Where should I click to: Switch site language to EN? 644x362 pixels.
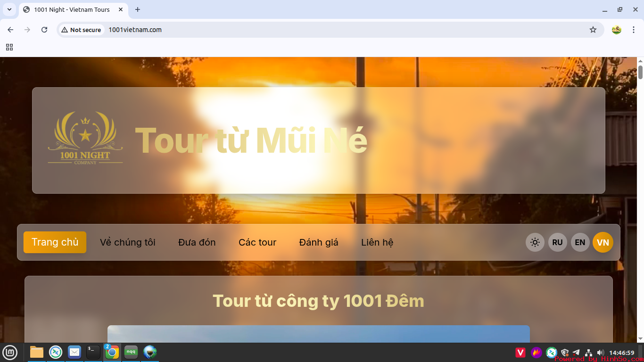[580, 242]
